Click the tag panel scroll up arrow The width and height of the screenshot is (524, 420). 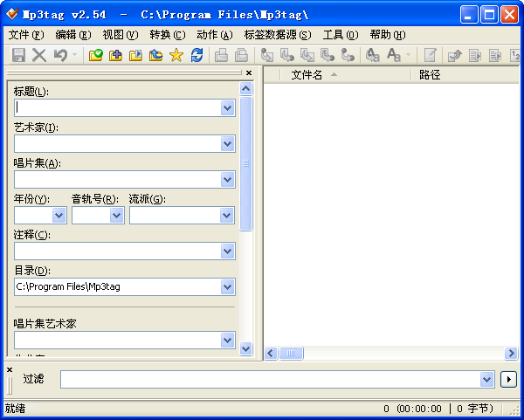click(245, 88)
